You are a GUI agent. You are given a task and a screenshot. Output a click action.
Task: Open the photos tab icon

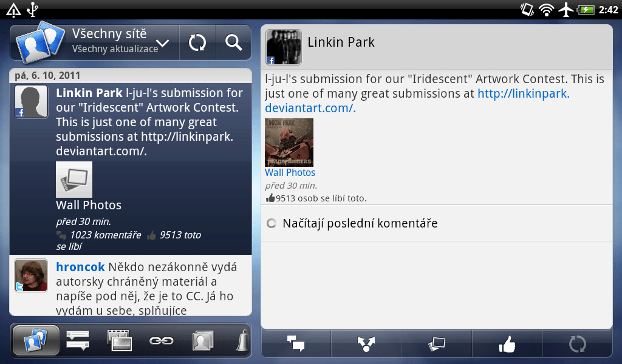120,340
